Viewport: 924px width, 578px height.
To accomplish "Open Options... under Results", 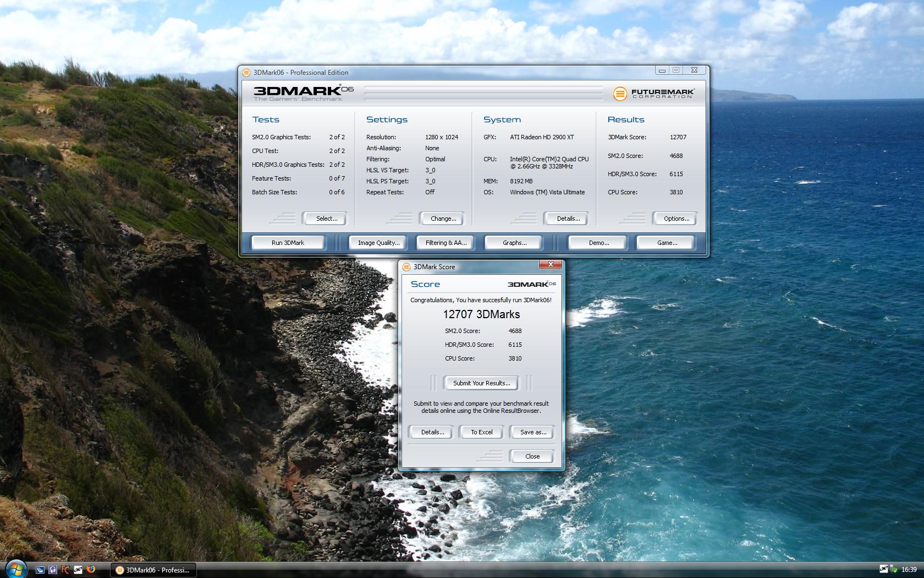I will [x=676, y=219].
